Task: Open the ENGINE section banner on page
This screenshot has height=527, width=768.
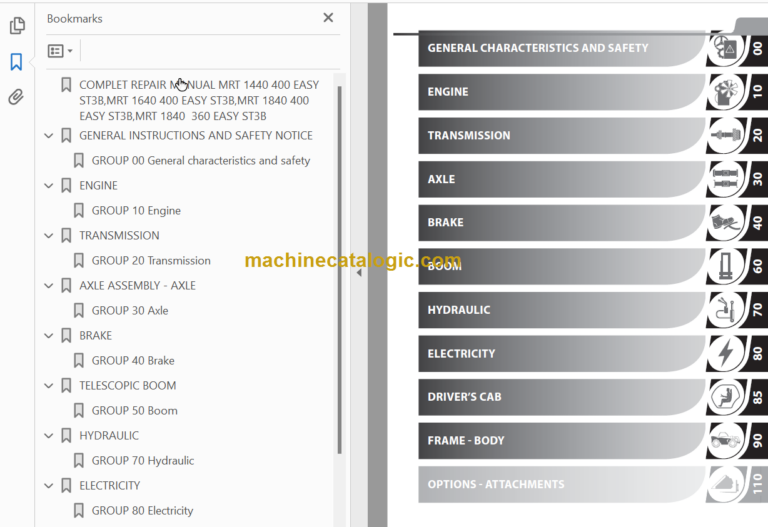Action: [562, 92]
